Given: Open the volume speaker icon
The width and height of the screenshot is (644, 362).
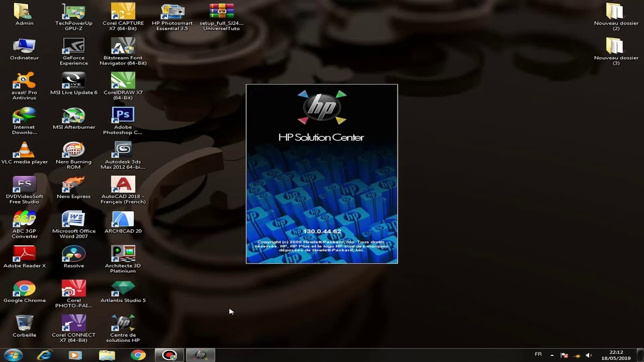Looking at the screenshot, I should 589,355.
